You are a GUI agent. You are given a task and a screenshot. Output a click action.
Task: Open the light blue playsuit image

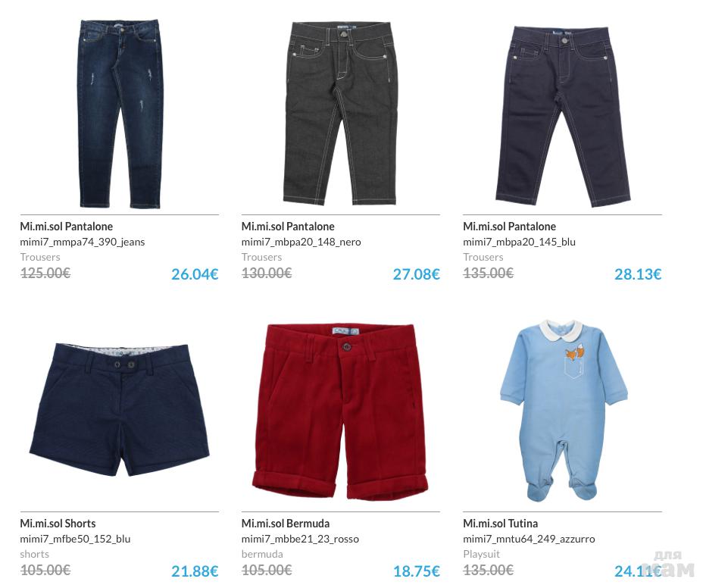[x=564, y=410]
